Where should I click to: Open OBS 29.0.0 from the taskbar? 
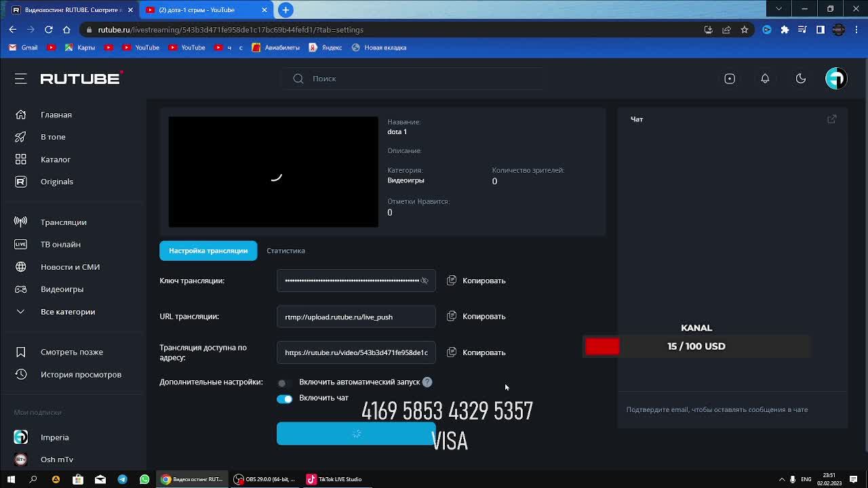264,479
